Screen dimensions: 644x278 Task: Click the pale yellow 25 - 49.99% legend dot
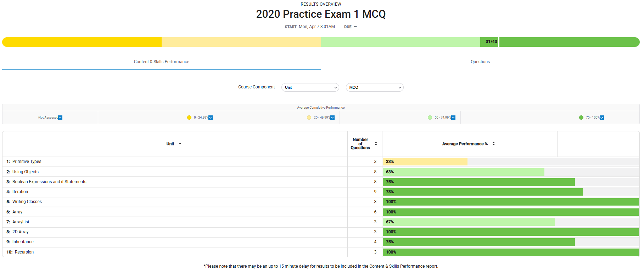point(309,118)
